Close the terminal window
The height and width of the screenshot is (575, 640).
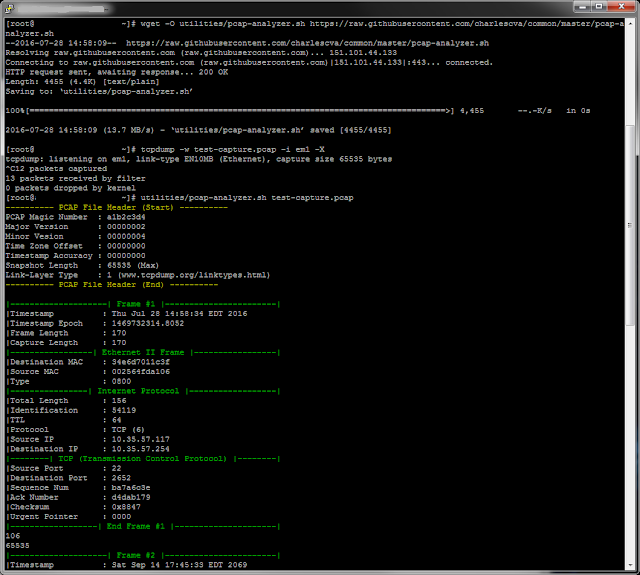pyautogui.click(x=621, y=7)
